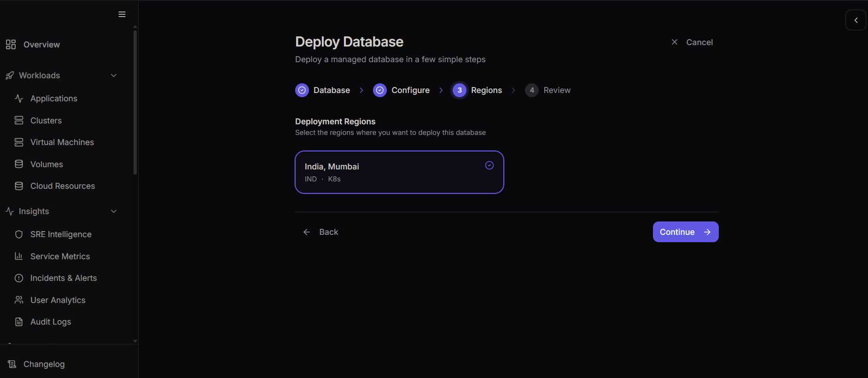Click the Back button label

(329, 232)
